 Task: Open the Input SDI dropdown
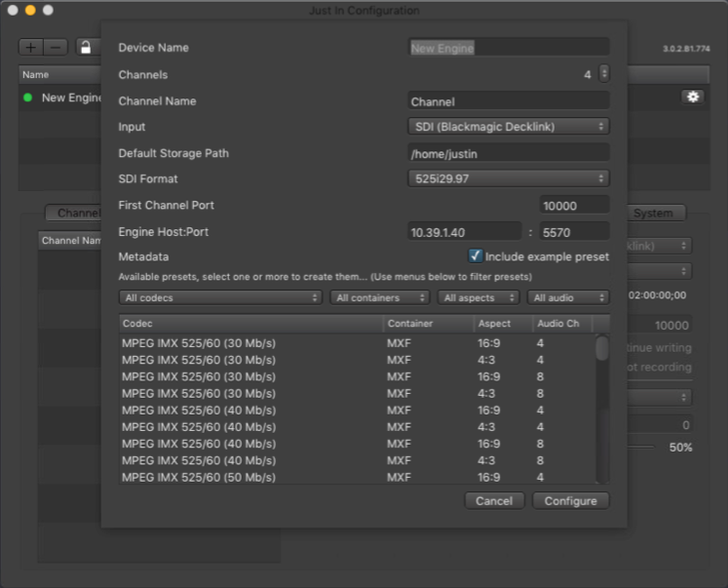[x=509, y=127]
